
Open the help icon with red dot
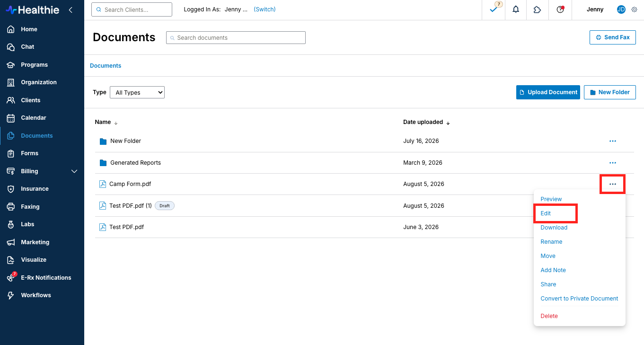tap(560, 9)
